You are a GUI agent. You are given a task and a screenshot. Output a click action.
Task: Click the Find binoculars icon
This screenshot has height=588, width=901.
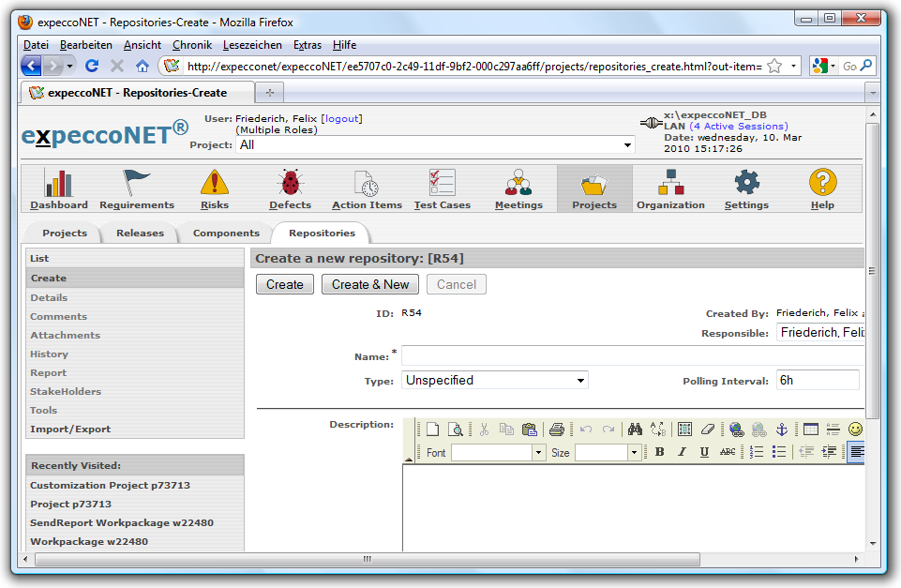pos(635,430)
